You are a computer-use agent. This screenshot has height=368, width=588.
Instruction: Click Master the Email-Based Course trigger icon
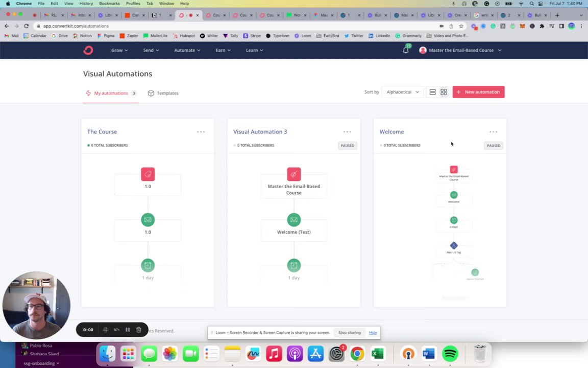click(294, 174)
